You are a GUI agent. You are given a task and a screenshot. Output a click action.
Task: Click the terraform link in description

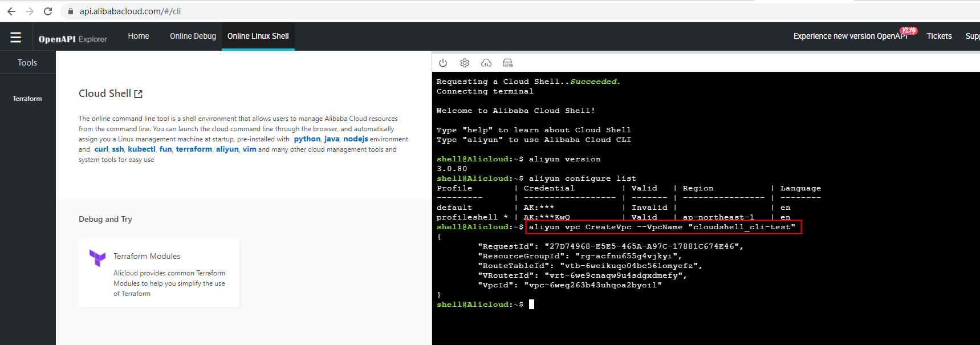(x=194, y=149)
